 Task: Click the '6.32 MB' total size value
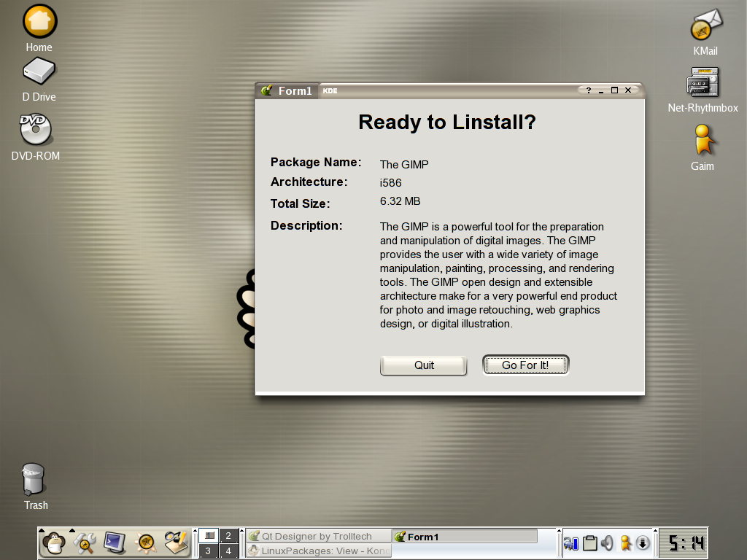click(x=400, y=201)
